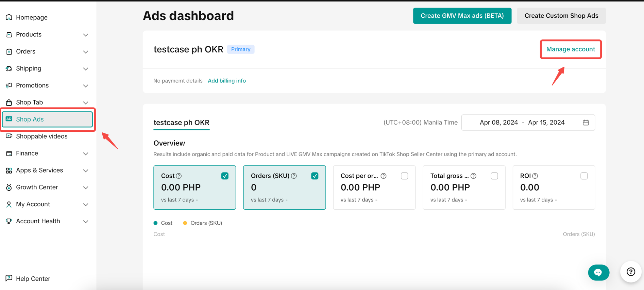Open the help question mark icon

pyautogui.click(x=631, y=272)
